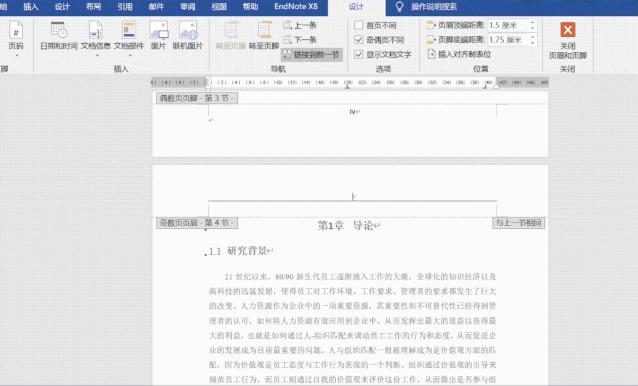Click 插入对齐制表位 insert alignment tab

coord(459,54)
